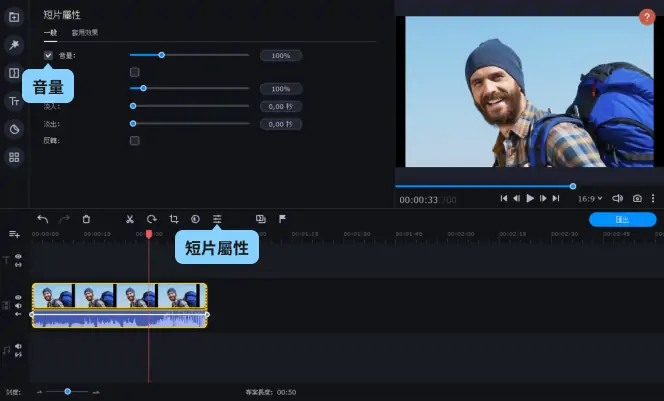Open the 16:9 aspect ratio dropdown

pyautogui.click(x=590, y=199)
